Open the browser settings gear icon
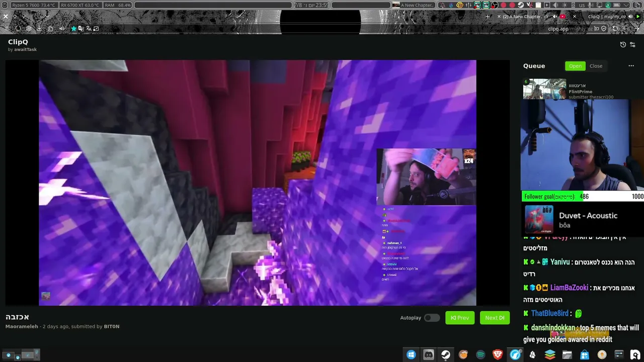 (x=29, y=29)
